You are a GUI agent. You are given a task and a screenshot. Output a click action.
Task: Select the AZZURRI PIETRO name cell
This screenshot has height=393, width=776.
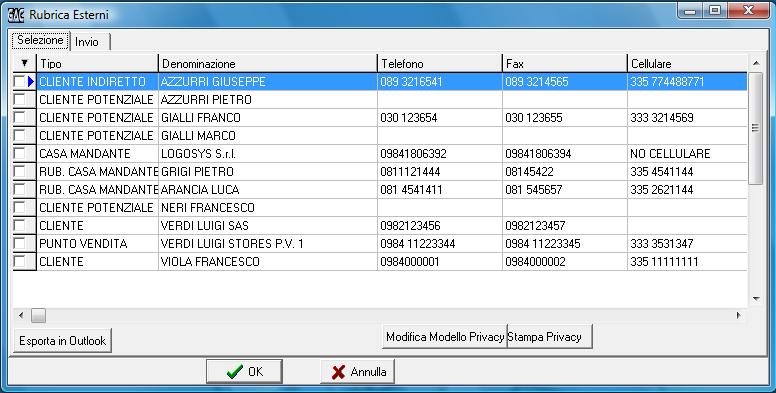tap(268, 99)
